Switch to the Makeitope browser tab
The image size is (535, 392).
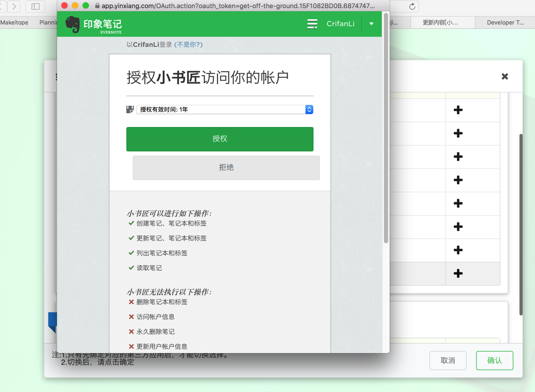point(14,22)
